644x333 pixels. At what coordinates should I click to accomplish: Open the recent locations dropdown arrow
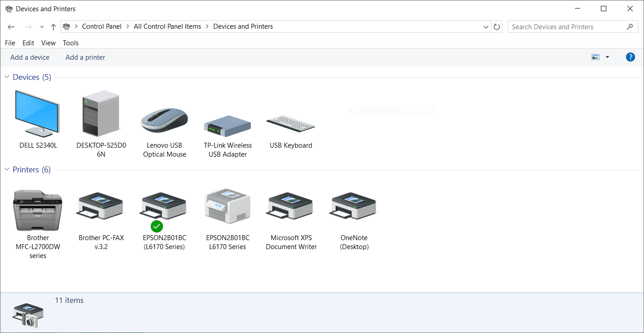coord(42,27)
